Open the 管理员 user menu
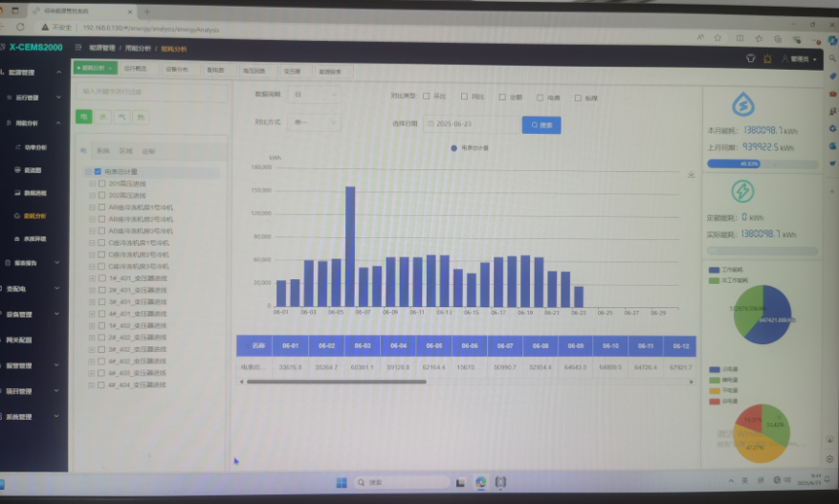The width and height of the screenshot is (839, 504). [799, 59]
